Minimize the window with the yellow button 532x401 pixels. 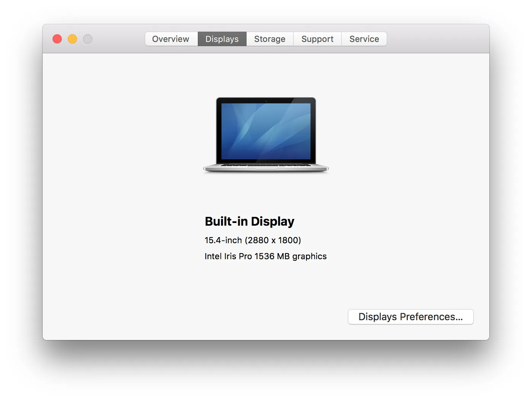pyautogui.click(x=72, y=39)
